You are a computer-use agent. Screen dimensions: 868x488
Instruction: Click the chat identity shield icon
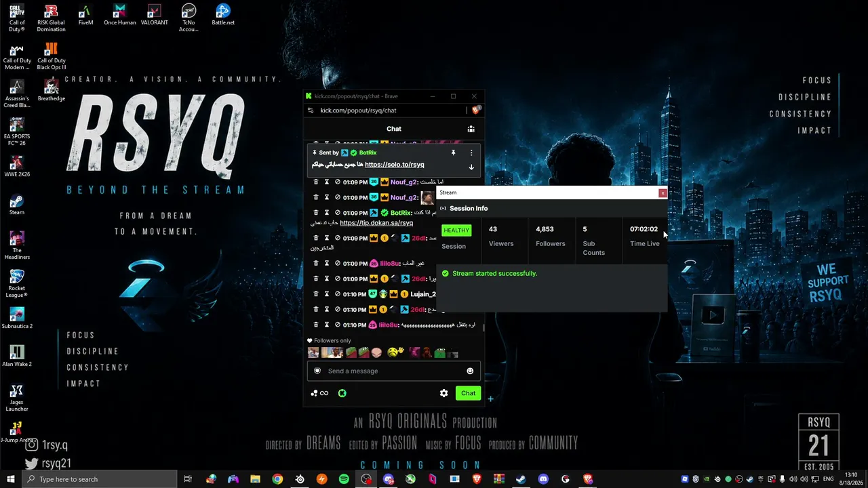point(317,371)
